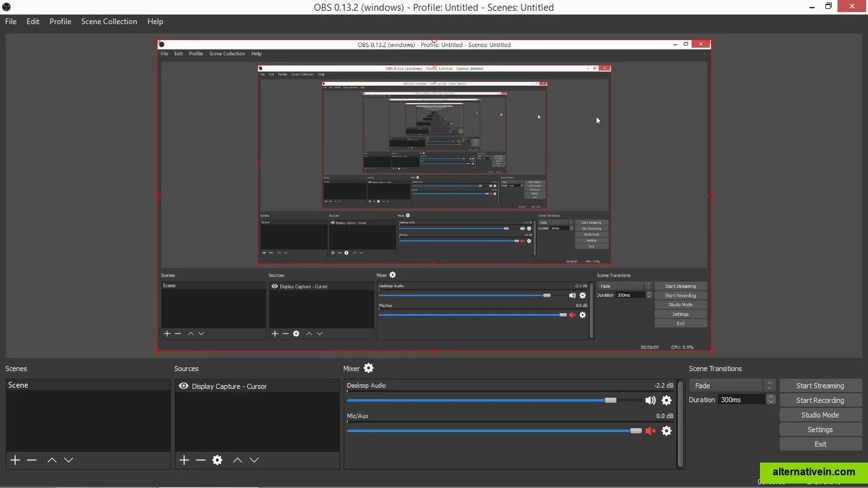The width and height of the screenshot is (868, 488).
Task: Open Mixer settings gear next to Mixer label
Action: 369,368
